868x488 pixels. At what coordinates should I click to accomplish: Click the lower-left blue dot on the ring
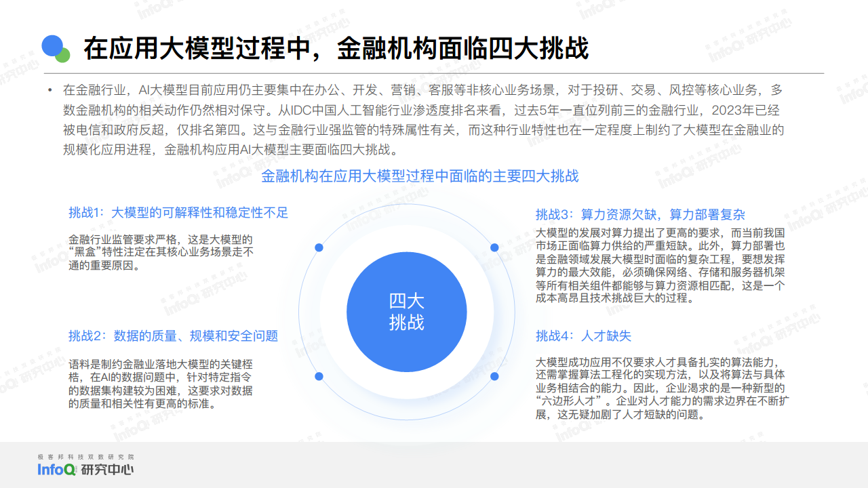(319, 375)
